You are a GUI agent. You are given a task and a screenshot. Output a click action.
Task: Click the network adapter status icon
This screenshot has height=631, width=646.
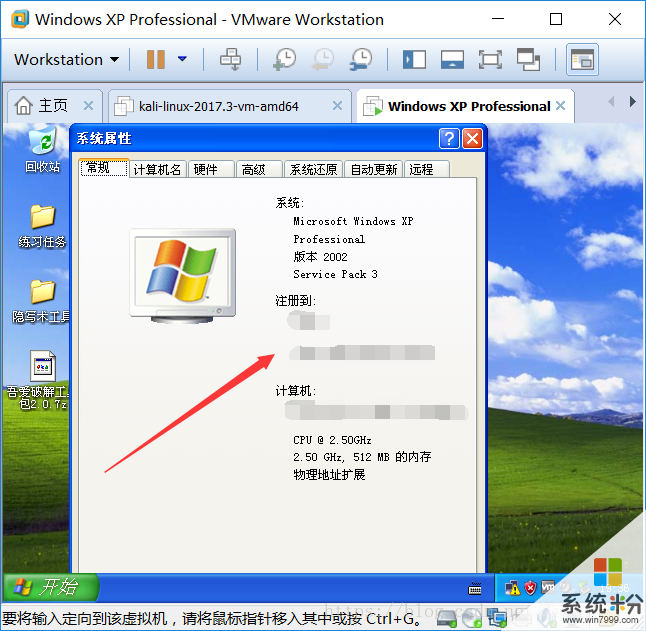point(496,618)
